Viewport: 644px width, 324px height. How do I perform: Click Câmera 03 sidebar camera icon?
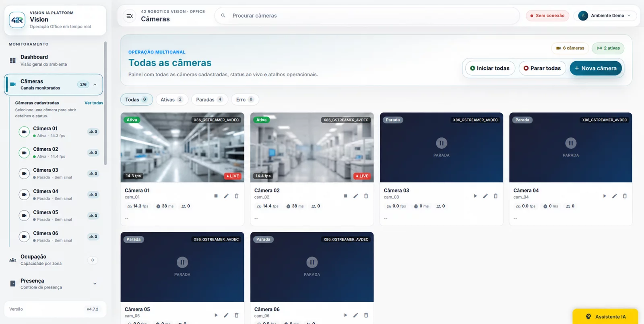24,174
